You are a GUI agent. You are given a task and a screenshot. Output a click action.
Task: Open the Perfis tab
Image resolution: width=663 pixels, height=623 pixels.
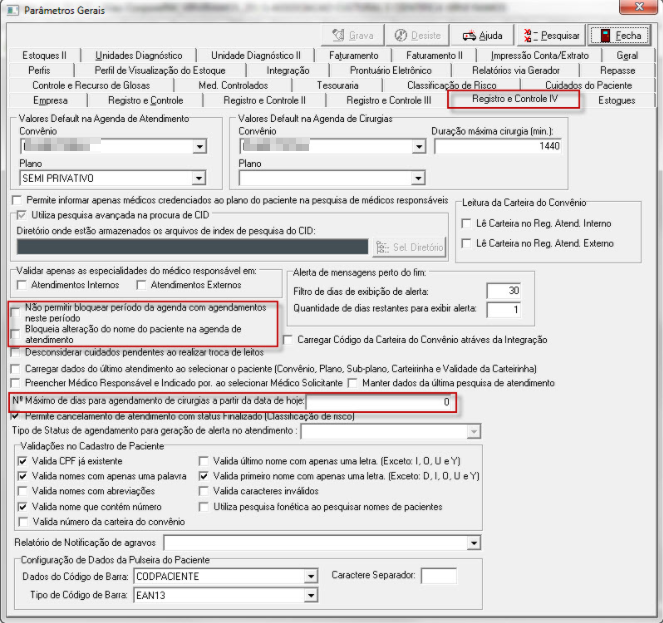click(39, 70)
